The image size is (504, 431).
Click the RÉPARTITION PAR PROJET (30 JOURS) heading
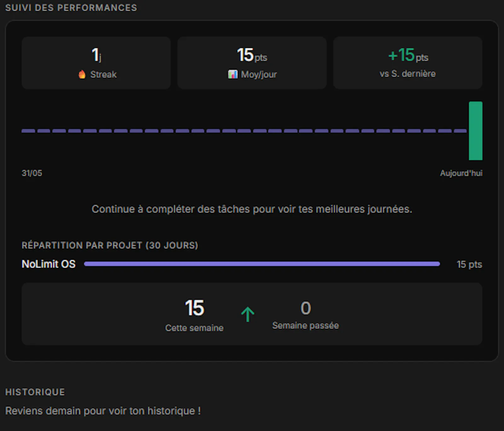pos(110,245)
